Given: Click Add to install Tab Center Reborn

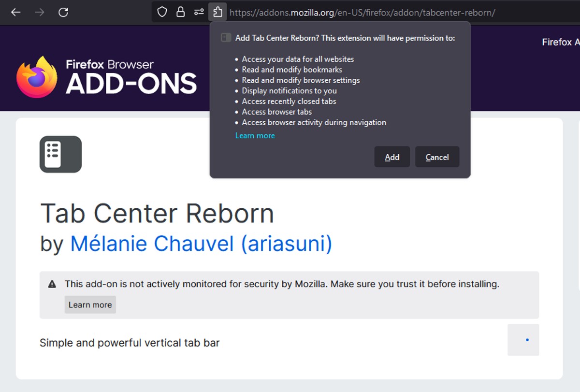Looking at the screenshot, I should click(392, 157).
